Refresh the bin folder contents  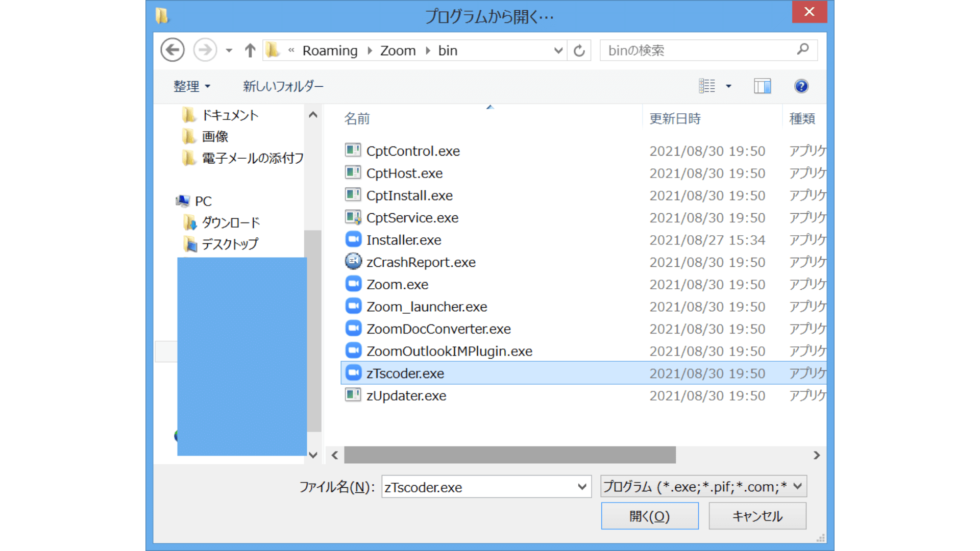coord(579,50)
